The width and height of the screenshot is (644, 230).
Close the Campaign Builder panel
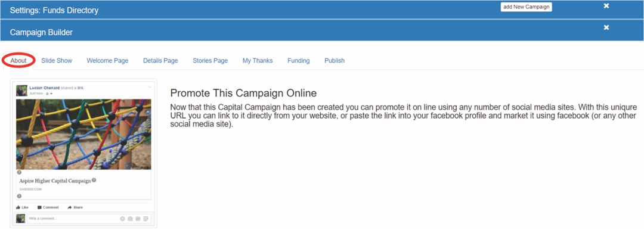[x=606, y=27]
